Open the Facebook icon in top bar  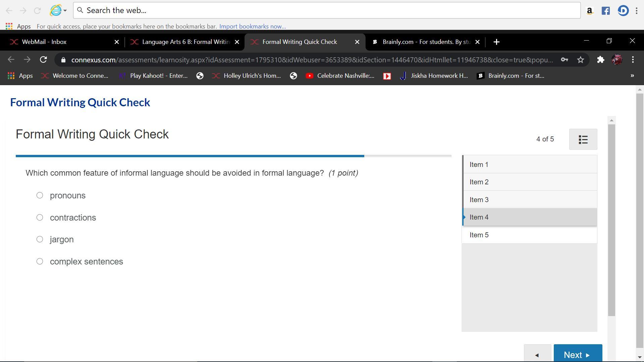tap(605, 11)
